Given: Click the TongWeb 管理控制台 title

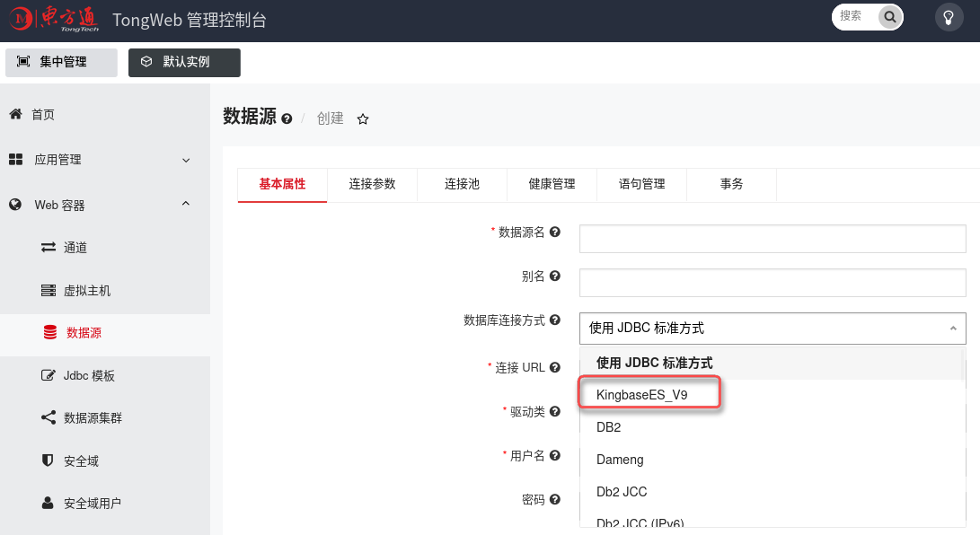Looking at the screenshot, I should pyautogui.click(x=190, y=20).
